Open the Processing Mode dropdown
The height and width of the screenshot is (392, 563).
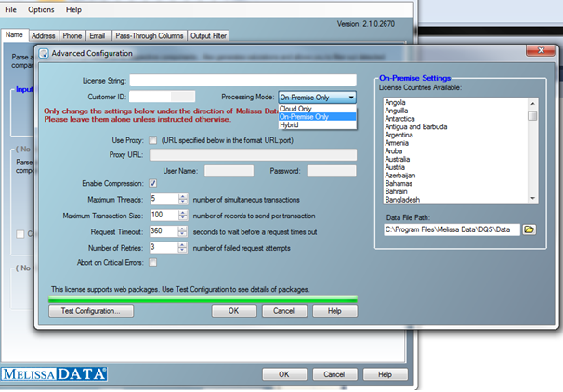click(318, 98)
